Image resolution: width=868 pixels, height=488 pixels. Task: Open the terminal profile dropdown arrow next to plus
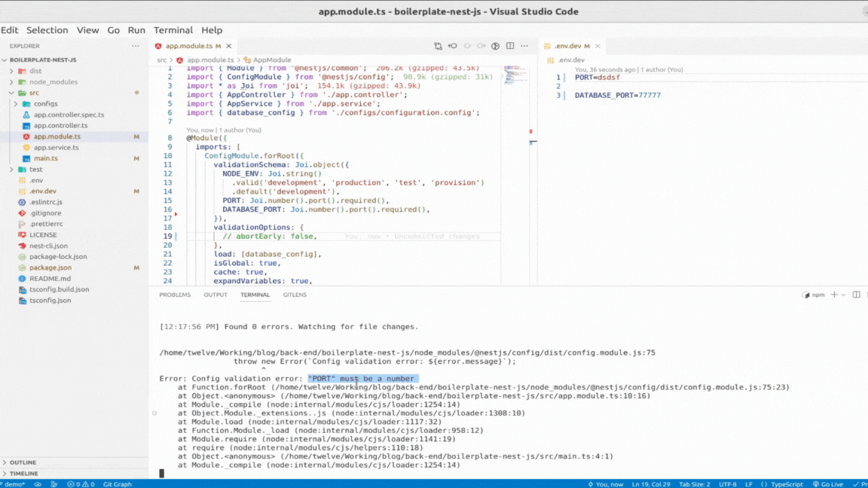click(x=843, y=294)
